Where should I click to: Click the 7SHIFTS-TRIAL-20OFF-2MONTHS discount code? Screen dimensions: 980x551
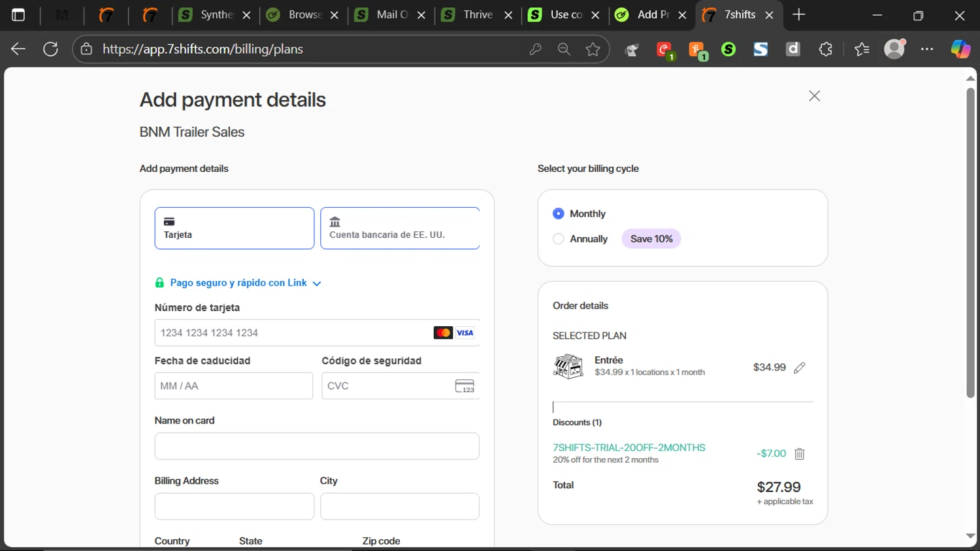(629, 448)
